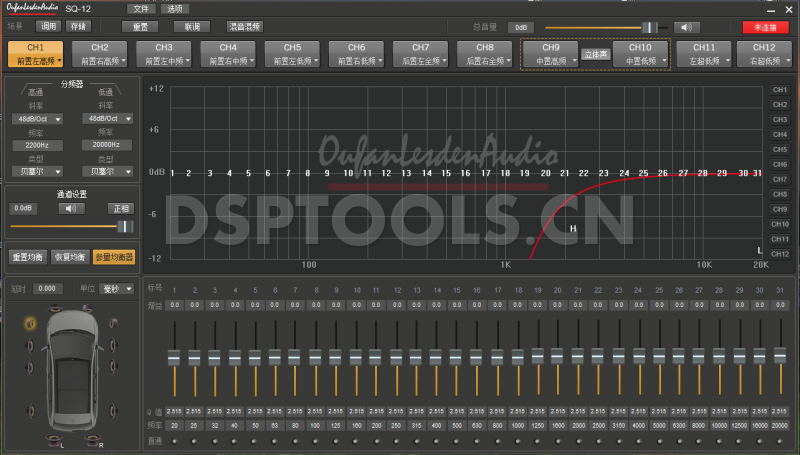Expand CH11 左超低频 name dropdown arrow
Image resolution: width=800 pixels, height=455 pixels.
[x=728, y=61]
